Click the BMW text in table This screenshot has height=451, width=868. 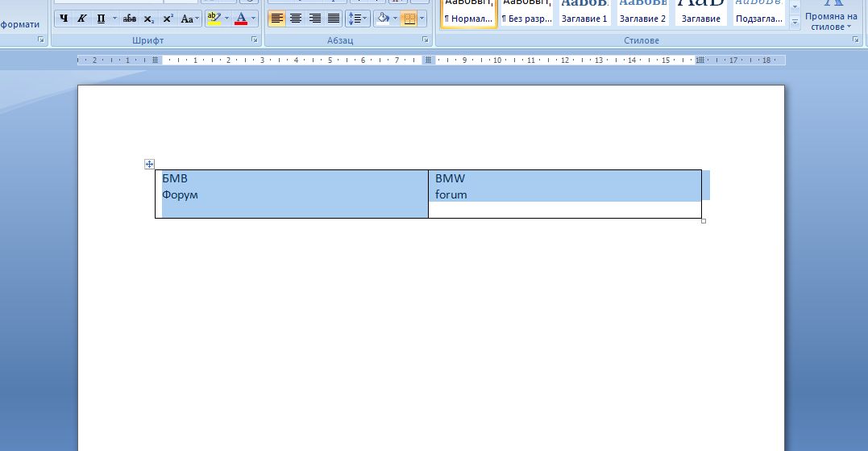click(x=450, y=178)
